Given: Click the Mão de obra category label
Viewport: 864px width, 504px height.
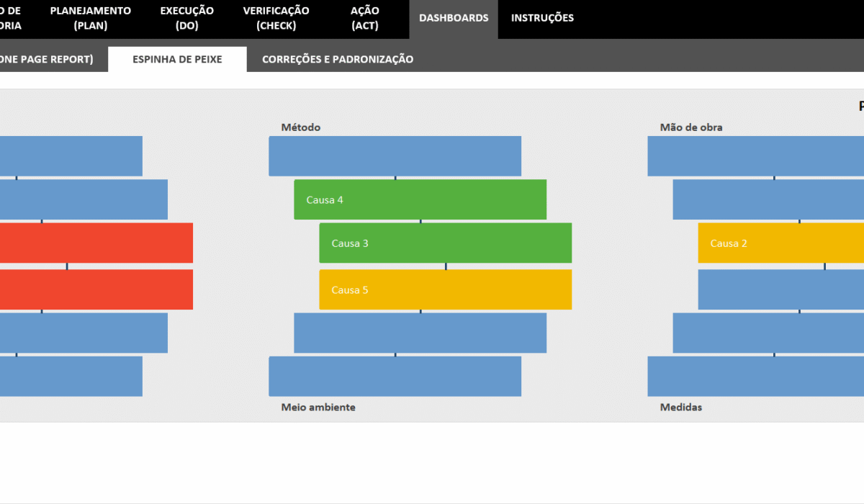Looking at the screenshot, I should pos(690,127).
